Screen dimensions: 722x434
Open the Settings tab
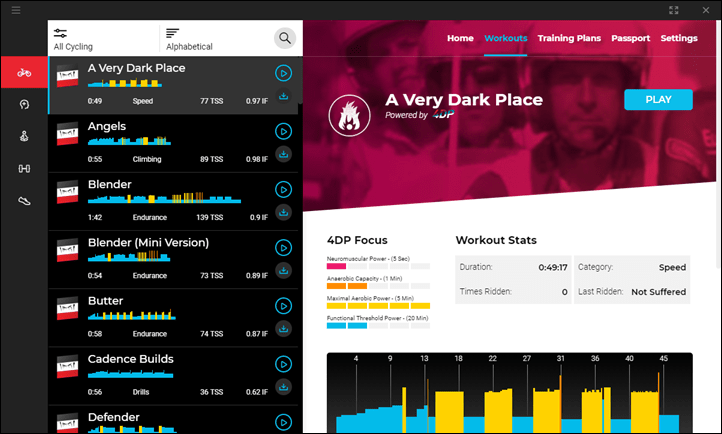click(x=679, y=38)
